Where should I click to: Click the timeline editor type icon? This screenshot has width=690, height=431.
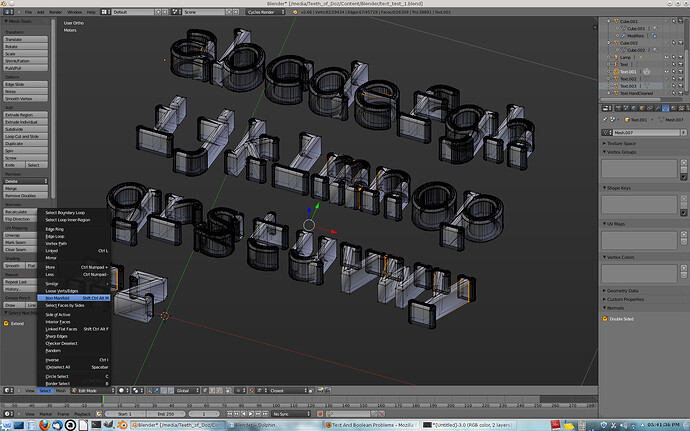coord(9,414)
